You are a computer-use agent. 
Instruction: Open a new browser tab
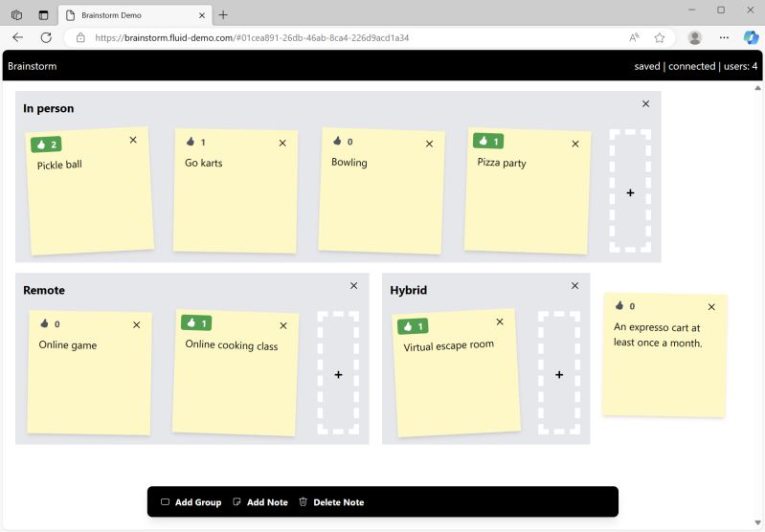tap(223, 15)
